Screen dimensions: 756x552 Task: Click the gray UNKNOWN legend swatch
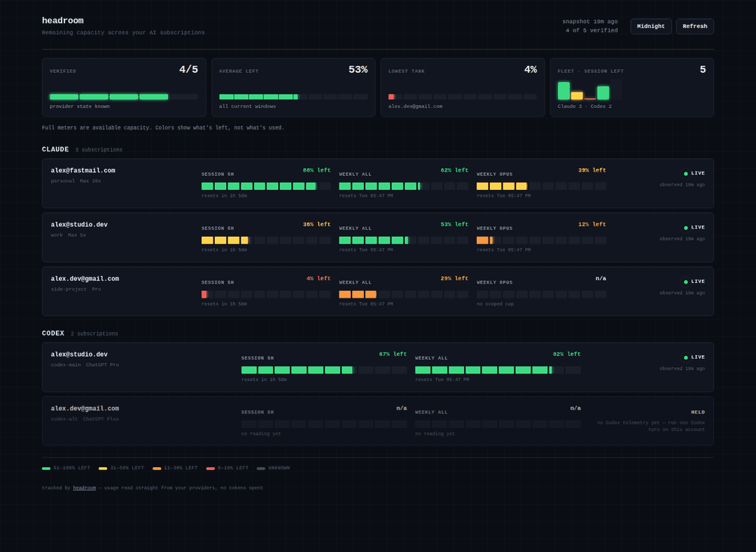[x=261, y=469]
